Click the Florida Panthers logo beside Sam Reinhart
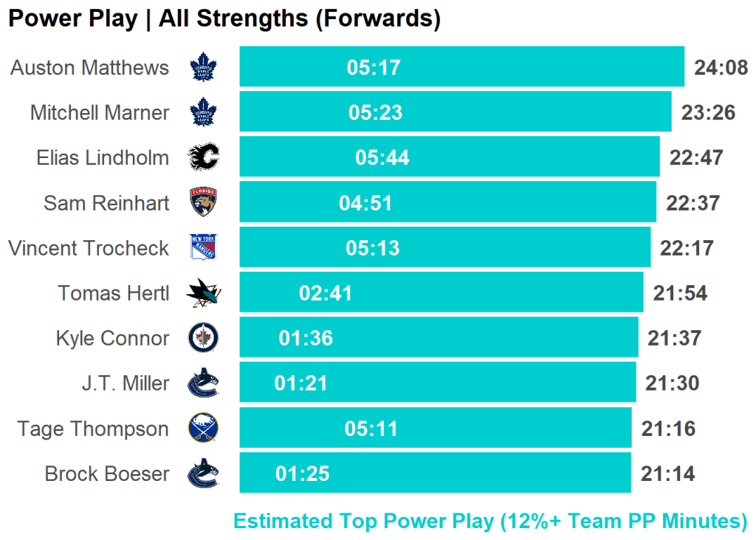The image size is (756, 540). pyautogui.click(x=203, y=202)
